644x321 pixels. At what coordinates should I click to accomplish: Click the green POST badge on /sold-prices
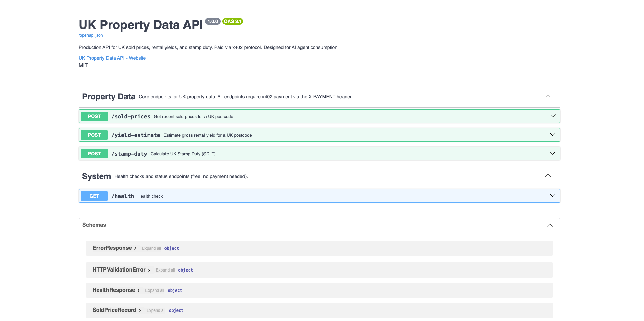pyautogui.click(x=94, y=116)
